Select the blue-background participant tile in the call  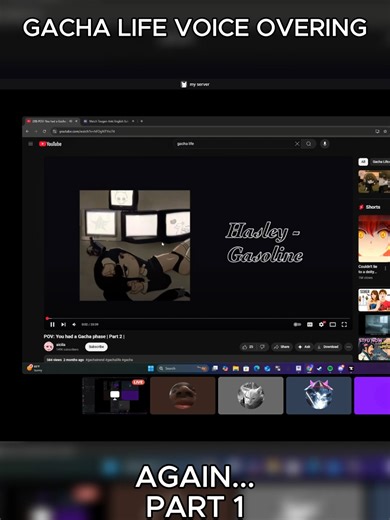[x=319, y=396]
